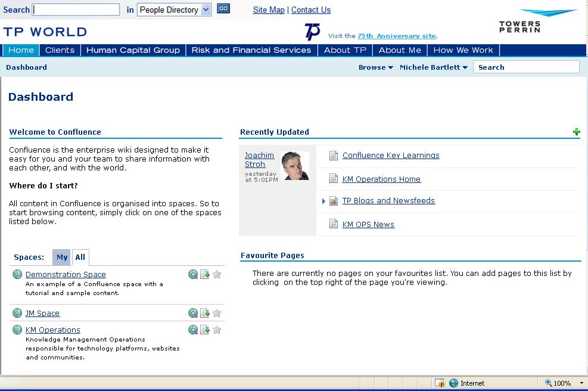
Task: Open the Site Map link
Action: pos(269,10)
